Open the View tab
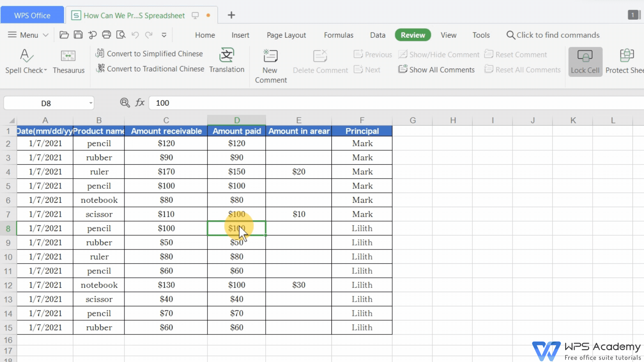 tap(448, 35)
